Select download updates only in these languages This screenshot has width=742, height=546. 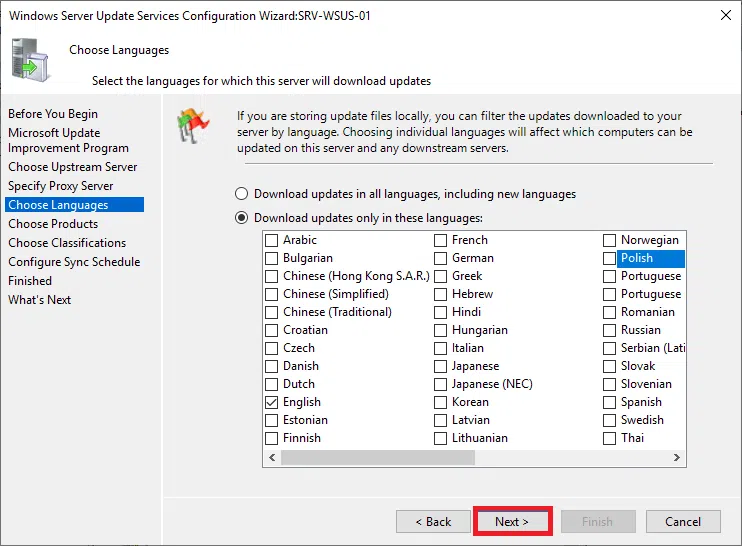click(x=241, y=218)
